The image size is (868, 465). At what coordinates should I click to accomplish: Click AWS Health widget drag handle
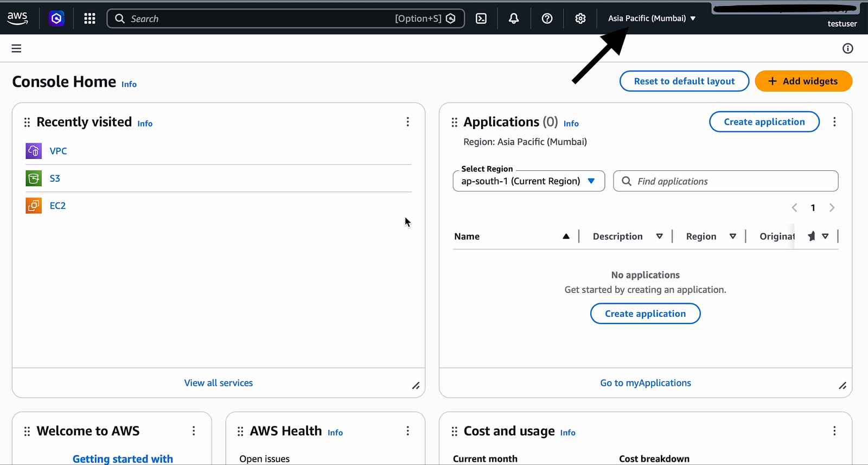tap(240, 431)
